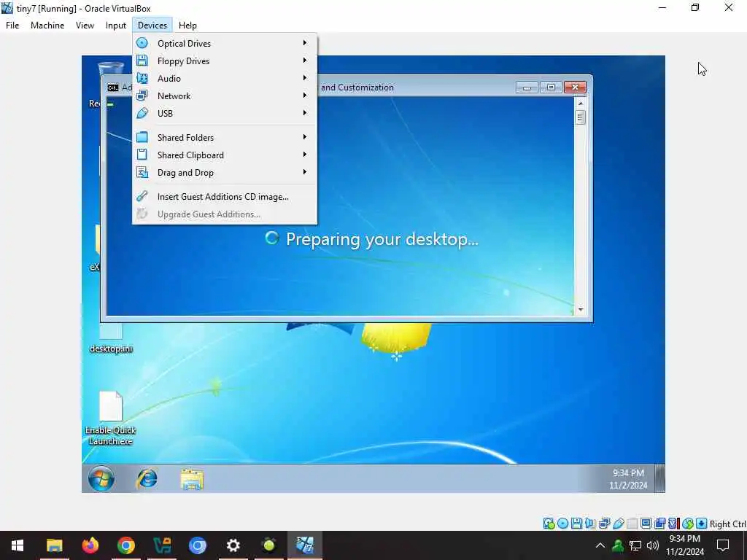The height and width of the screenshot is (560, 747).
Task: Click the Shared Clipboard icon in menu
Action: click(142, 155)
